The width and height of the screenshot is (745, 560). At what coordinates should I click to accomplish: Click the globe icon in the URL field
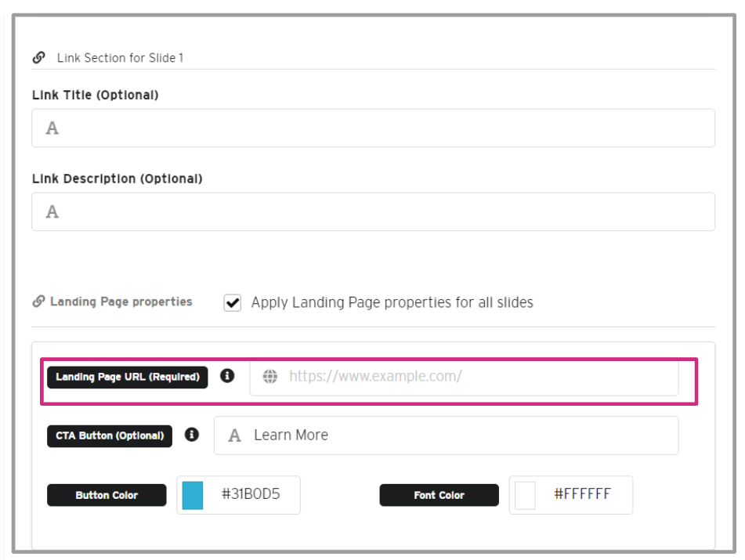[270, 377]
